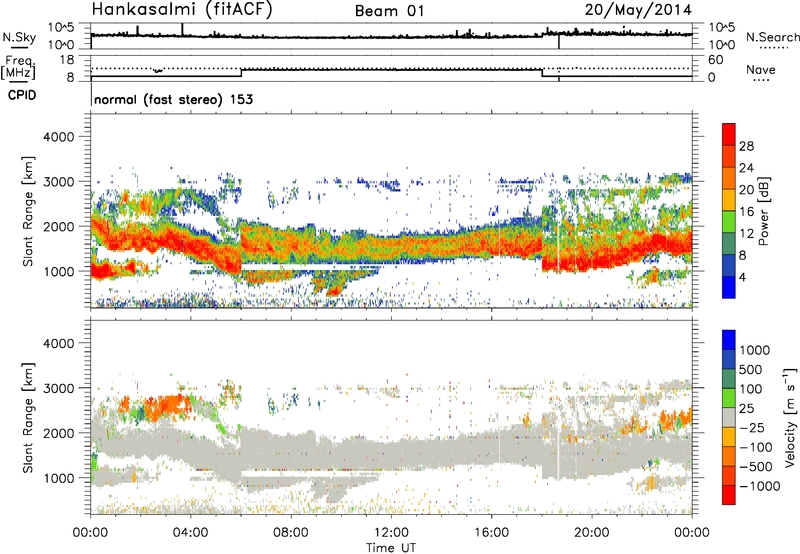Click the right '10^0' noise axis tick
The height and width of the screenshot is (554, 800).
pyautogui.click(x=721, y=44)
